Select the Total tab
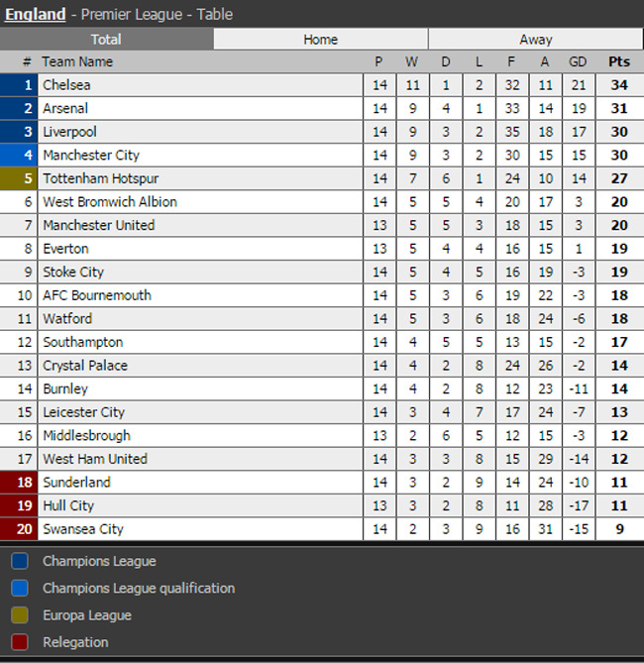Viewport: 644px width, 663px height. 106,40
